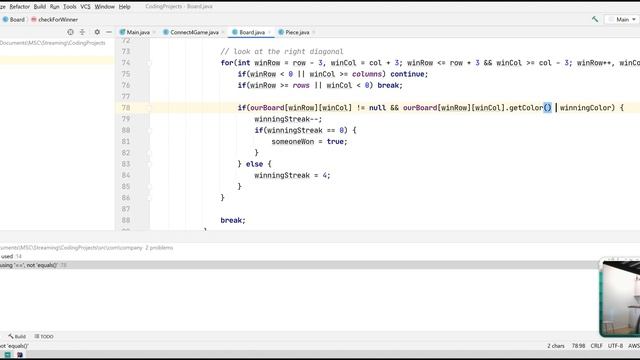640x360 pixels.
Task: Open the Tools menu
Action: click(69, 7)
